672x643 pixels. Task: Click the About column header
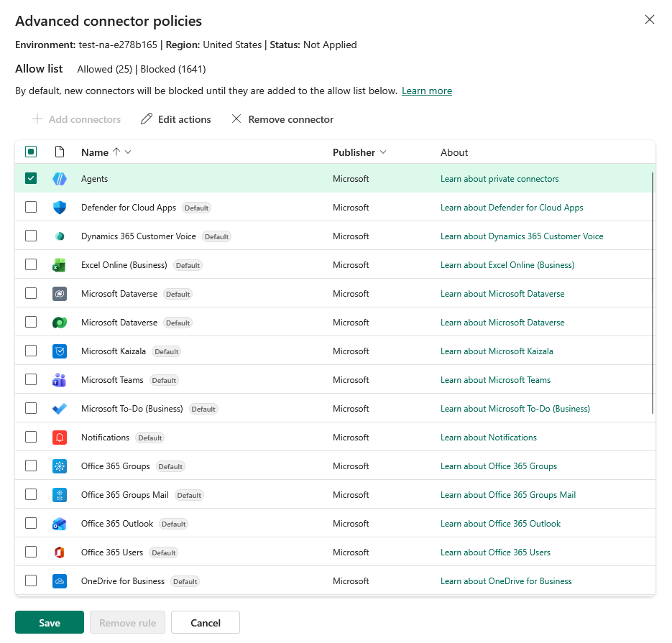(x=454, y=152)
